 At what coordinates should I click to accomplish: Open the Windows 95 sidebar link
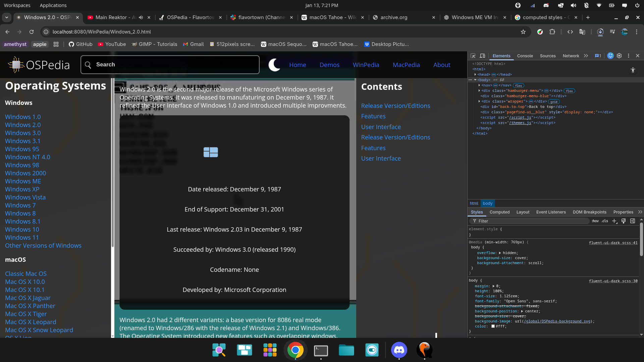[x=22, y=149]
